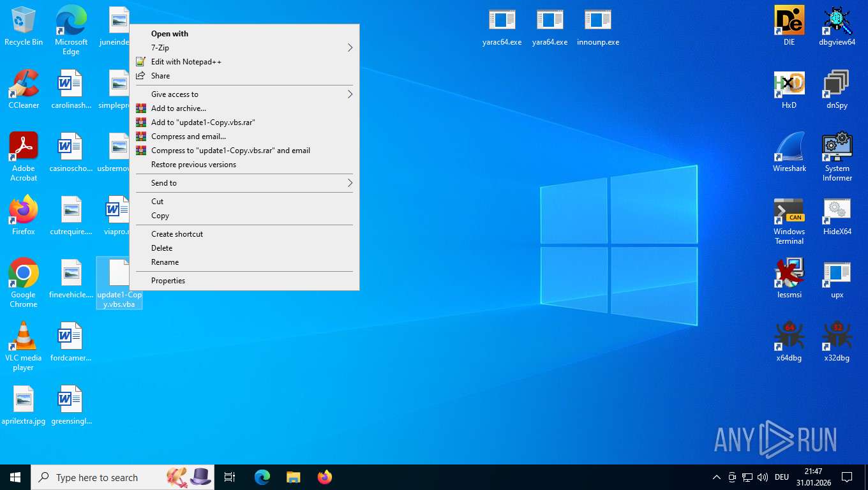Launch the DIE (Detect It Easy) shortcut
This screenshot has height=490, width=868.
789,26
